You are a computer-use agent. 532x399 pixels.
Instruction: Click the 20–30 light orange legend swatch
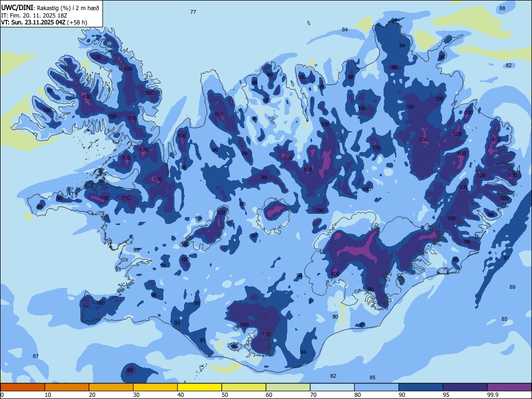[111, 387]
